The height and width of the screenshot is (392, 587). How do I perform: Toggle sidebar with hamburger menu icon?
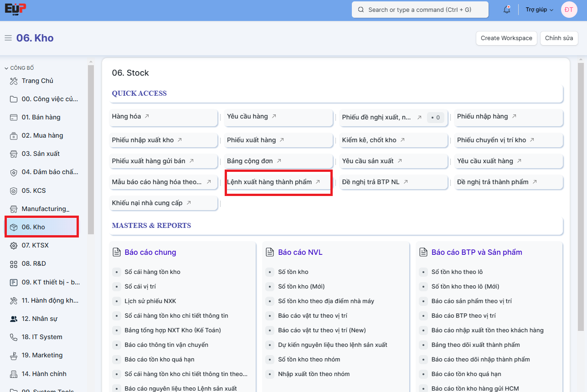[8, 38]
